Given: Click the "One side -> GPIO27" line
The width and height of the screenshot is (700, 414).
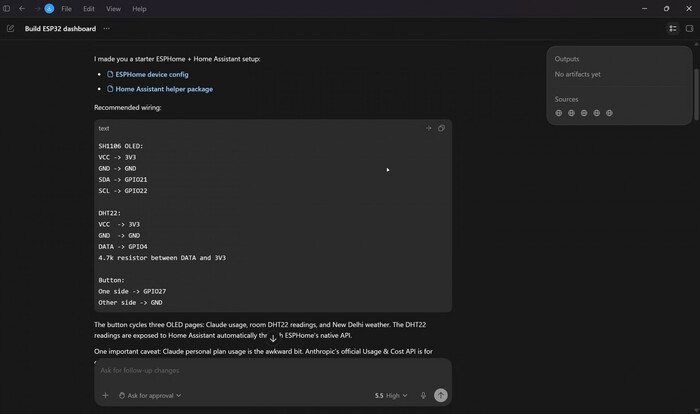Looking at the screenshot, I should pyautogui.click(x=132, y=291).
